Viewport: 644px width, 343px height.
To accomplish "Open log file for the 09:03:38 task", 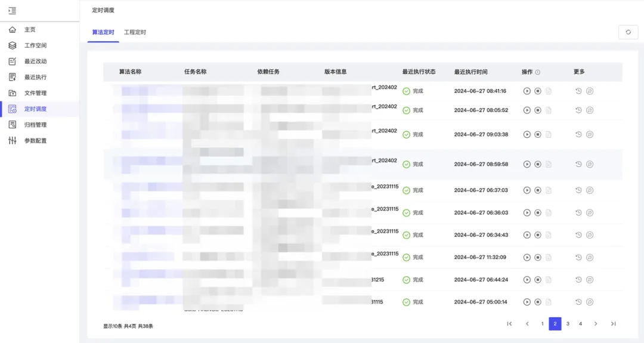I will tap(549, 135).
